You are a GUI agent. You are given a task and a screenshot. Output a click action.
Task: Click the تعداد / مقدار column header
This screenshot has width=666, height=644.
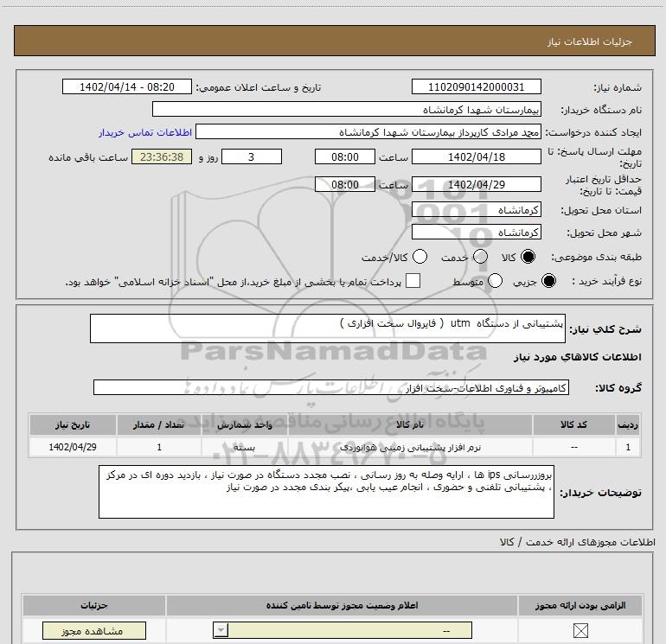159,424
